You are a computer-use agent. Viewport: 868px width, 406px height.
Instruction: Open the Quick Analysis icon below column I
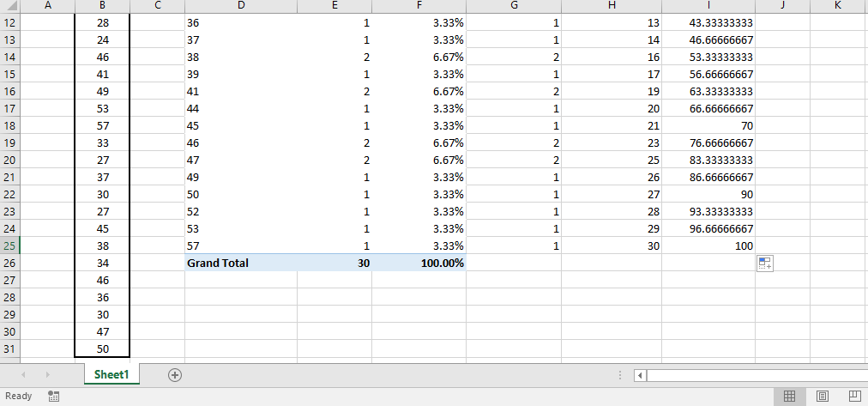[x=765, y=264]
